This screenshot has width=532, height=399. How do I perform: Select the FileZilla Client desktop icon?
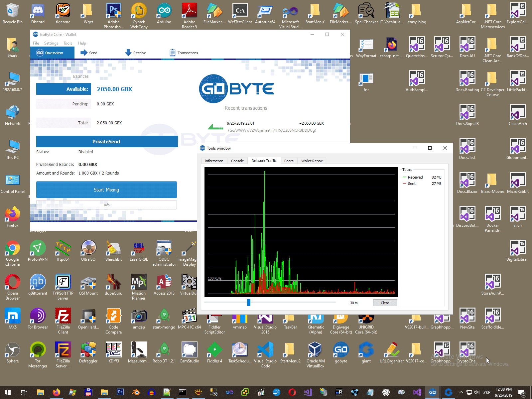click(63, 321)
